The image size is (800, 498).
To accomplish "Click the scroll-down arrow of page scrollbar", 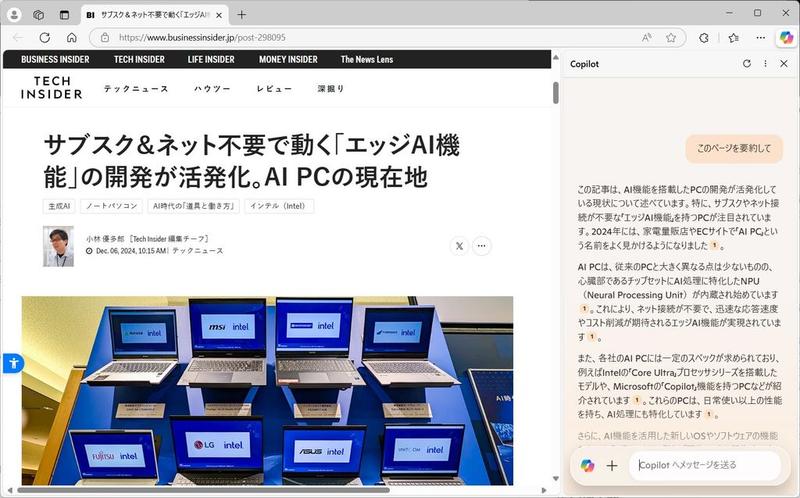I will coord(556,479).
